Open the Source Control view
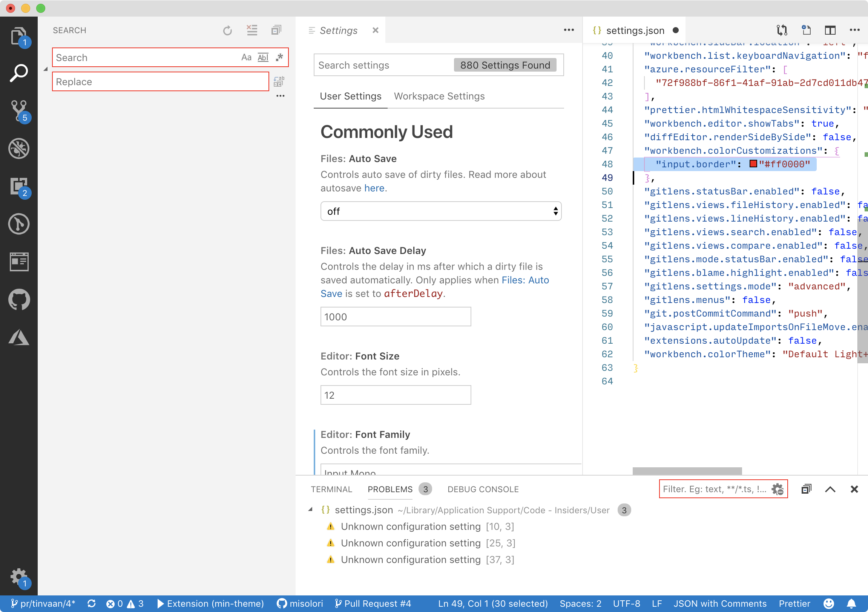 point(19,111)
